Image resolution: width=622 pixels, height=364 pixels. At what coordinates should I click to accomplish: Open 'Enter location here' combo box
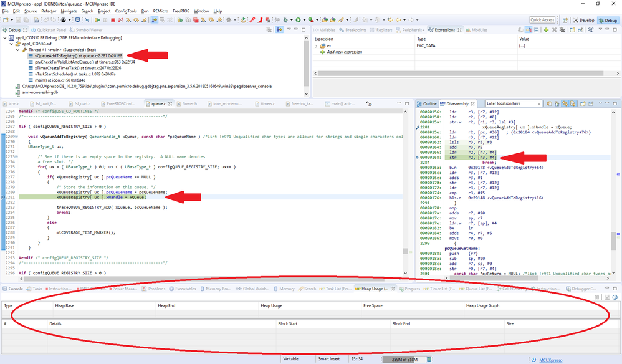click(514, 103)
